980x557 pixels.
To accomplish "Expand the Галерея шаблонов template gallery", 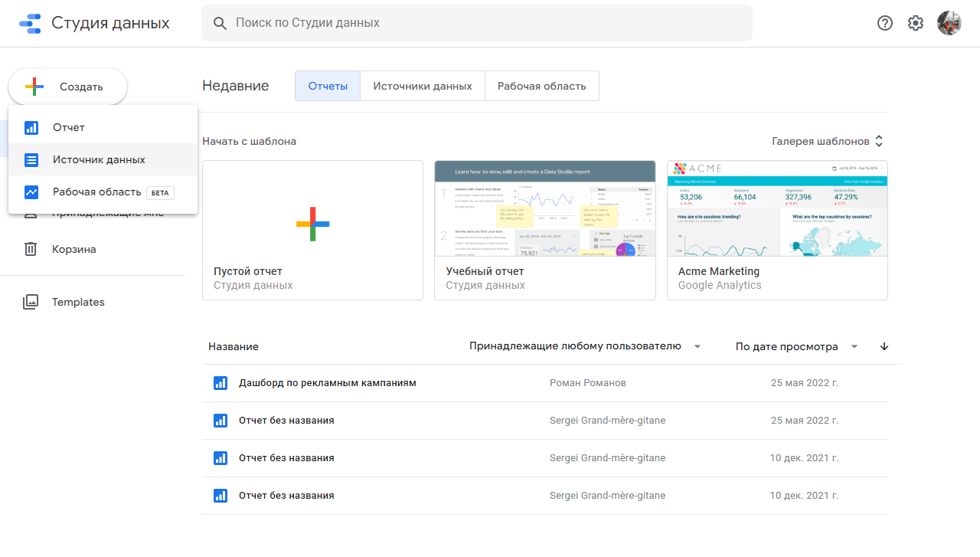I will tap(827, 141).
